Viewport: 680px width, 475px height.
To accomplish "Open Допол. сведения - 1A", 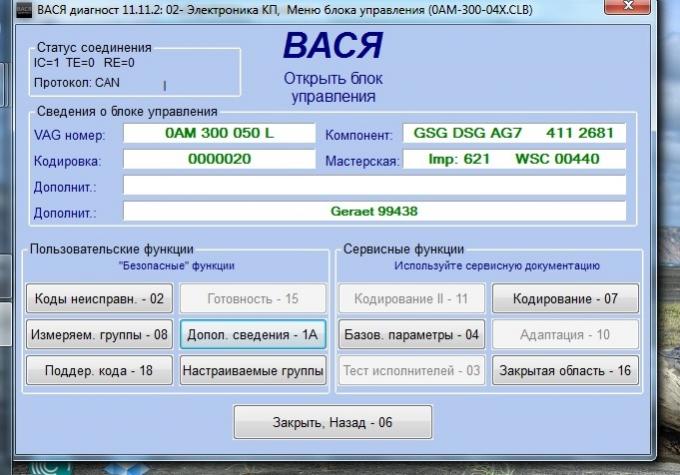I will 253,334.
